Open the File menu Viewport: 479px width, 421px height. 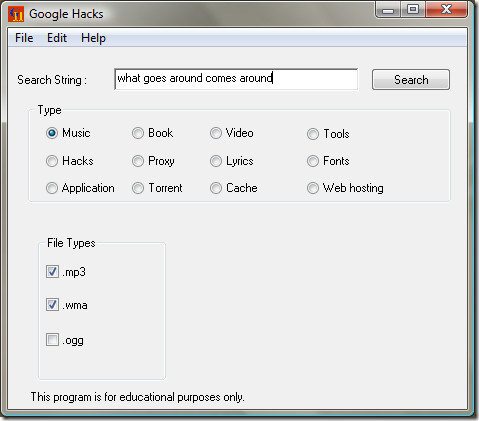click(x=24, y=38)
